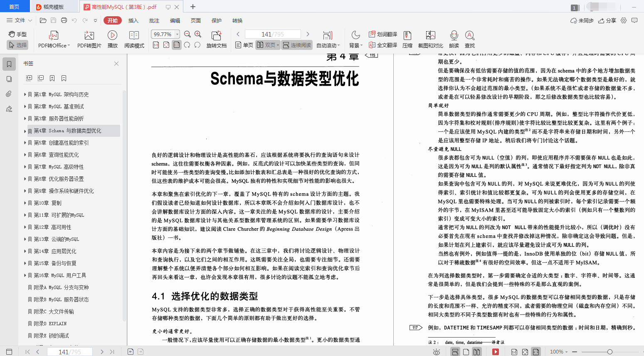644x356 pixels.
Task: Toggle the navigation pane icon in status bar
Action: pos(9,352)
